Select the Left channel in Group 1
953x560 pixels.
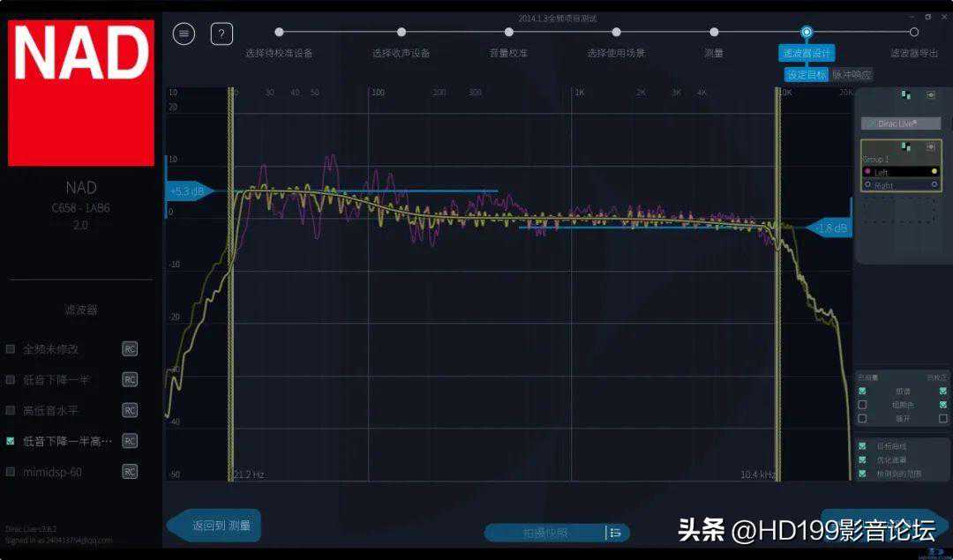pyautogui.click(x=900, y=172)
